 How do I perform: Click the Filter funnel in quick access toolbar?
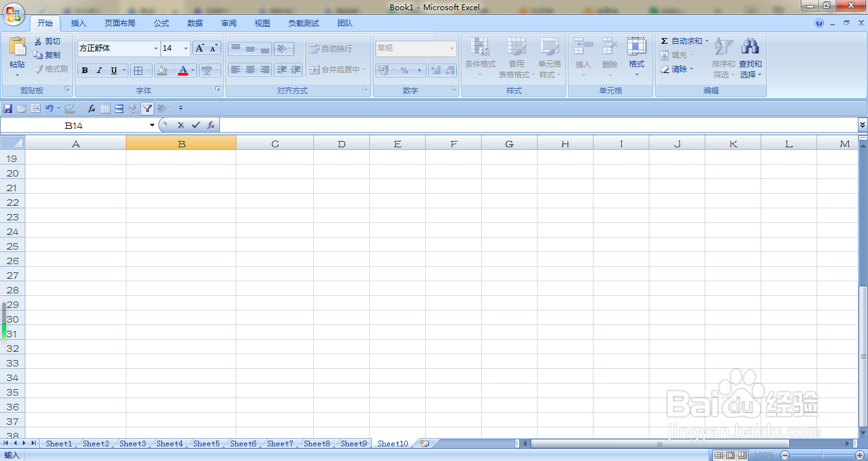(x=147, y=109)
